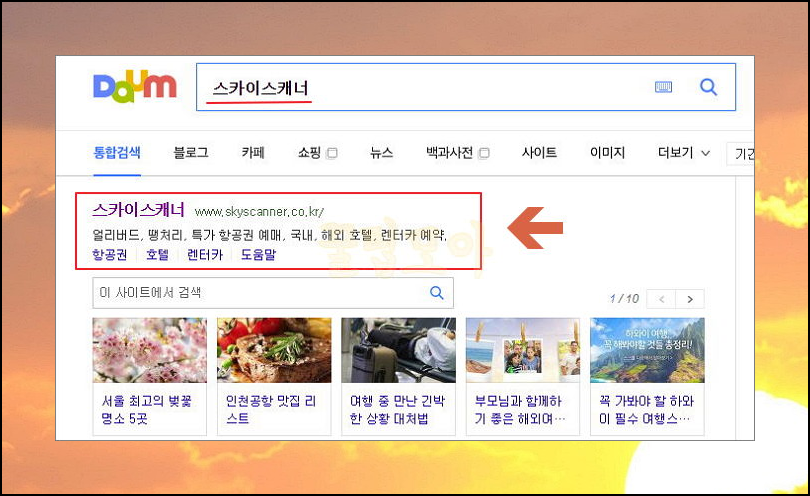Open the 백과사전 tab
The height and width of the screenshot is (496, 810).
coord(449,152)
